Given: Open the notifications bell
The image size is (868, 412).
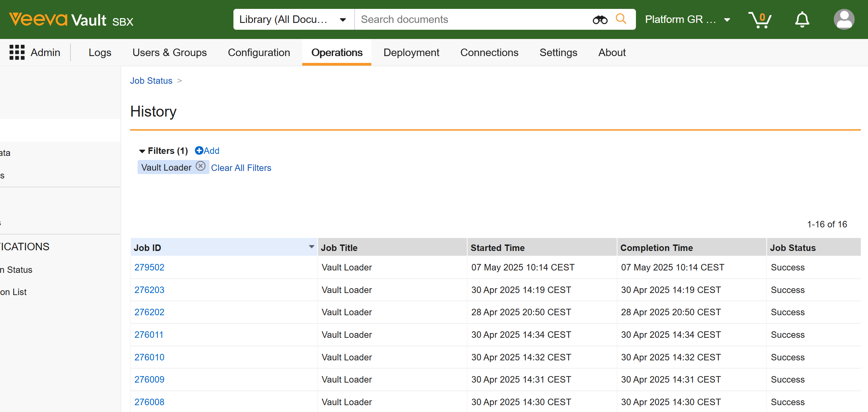Looking at the screenshot, I should pos(802,20).
